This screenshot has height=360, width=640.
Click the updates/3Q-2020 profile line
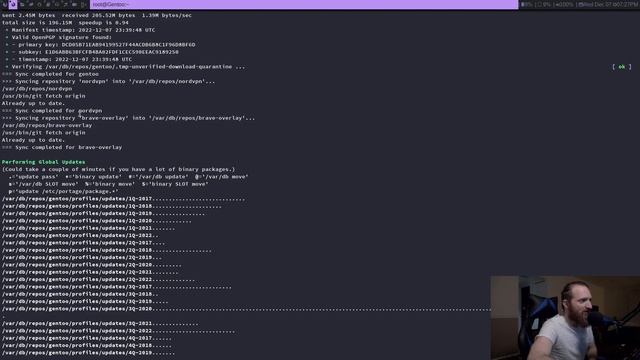point(246,309)
